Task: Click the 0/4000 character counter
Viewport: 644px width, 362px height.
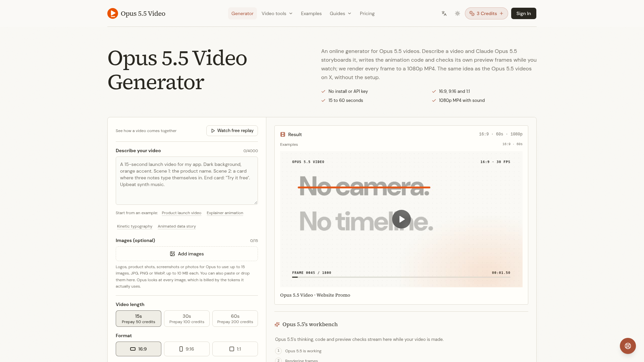Action: click(x=251, y=151)
